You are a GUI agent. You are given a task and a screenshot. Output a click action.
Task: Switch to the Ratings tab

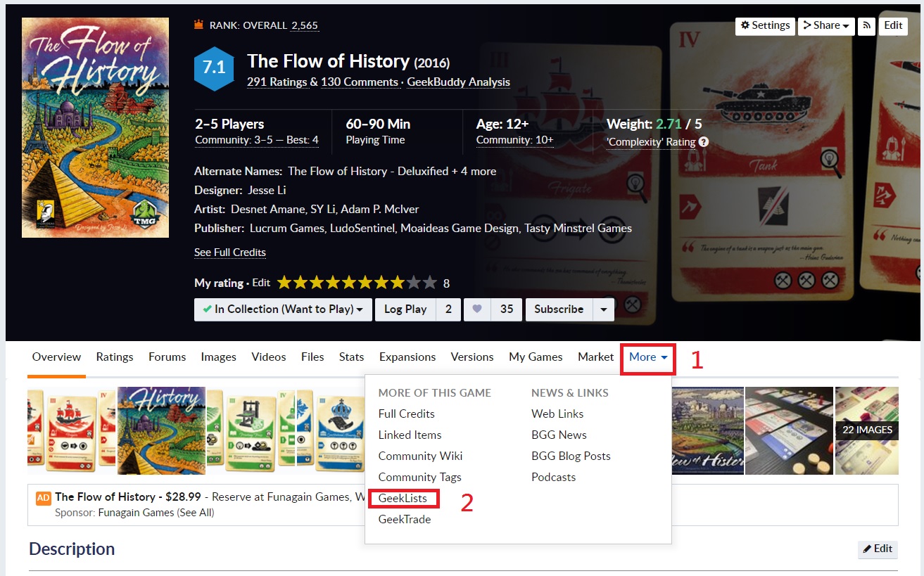coord(115,357)
